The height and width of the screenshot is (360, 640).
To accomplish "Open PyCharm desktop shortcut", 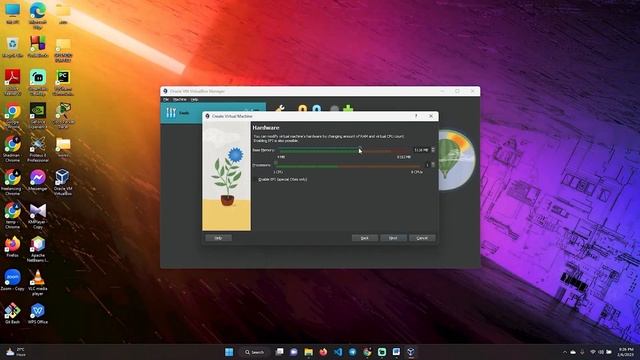I will click(62, 82).
